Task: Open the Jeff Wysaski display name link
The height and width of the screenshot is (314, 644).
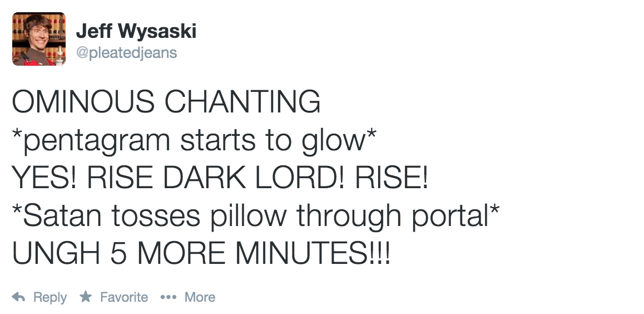Action: [x=136, y=32]
